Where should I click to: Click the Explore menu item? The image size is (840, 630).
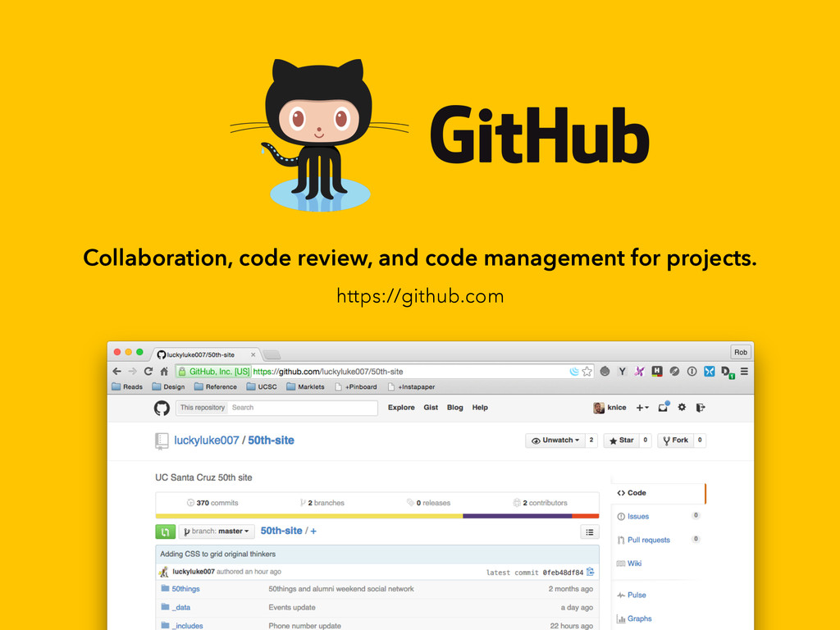401,408
